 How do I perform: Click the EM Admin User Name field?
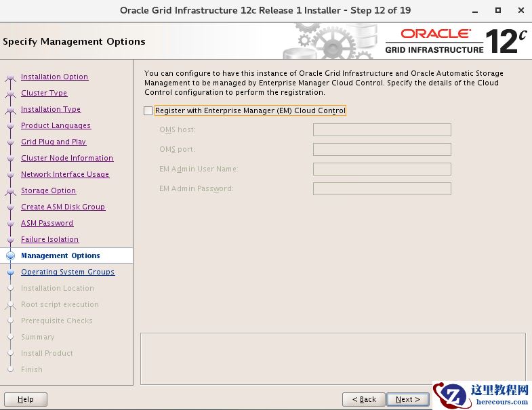[382, 169]
